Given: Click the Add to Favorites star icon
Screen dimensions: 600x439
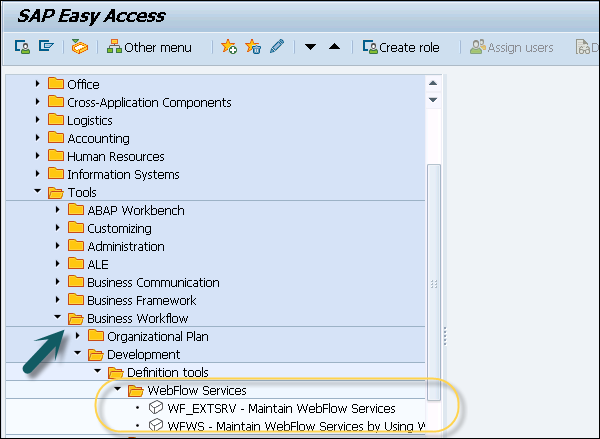Looking at the screenshot, I should tap(229, 47).
